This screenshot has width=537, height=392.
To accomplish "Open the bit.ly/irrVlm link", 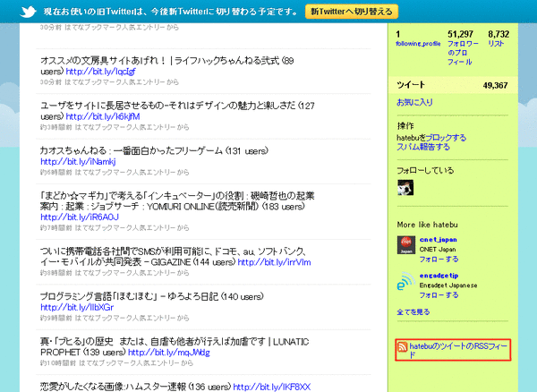I will click(x=275, y=262).
